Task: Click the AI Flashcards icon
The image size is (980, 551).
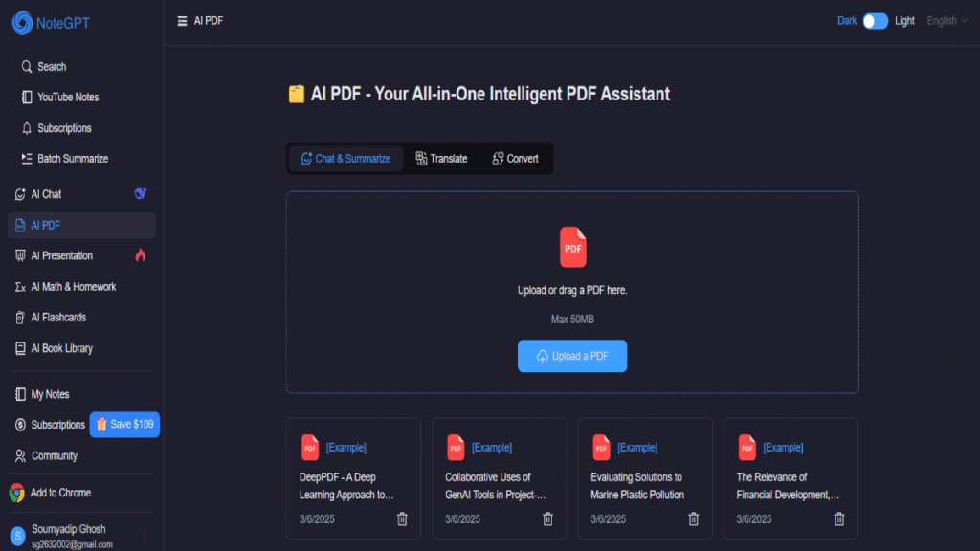Action: pos(20,318)
